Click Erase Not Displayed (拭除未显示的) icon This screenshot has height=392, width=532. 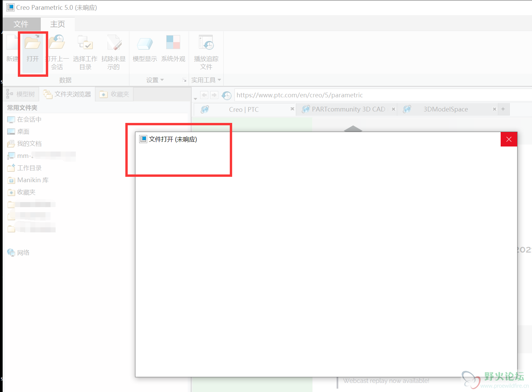pos(114,42)
